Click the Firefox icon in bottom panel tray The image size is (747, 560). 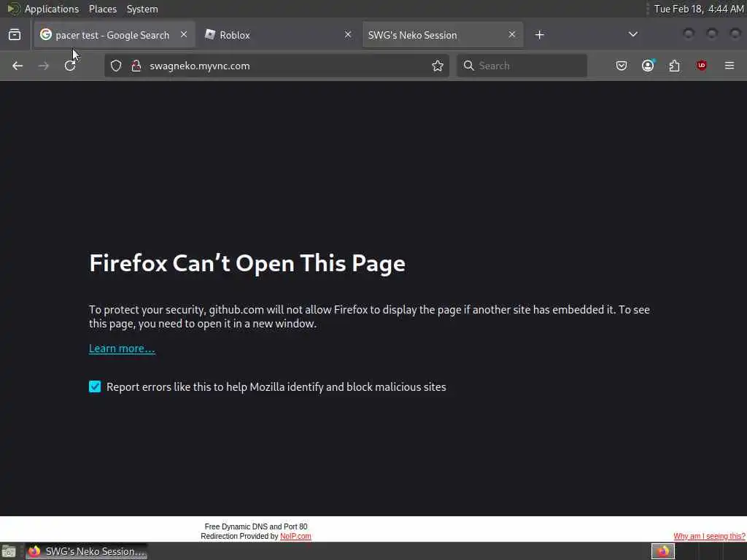(x=663, y=551)
